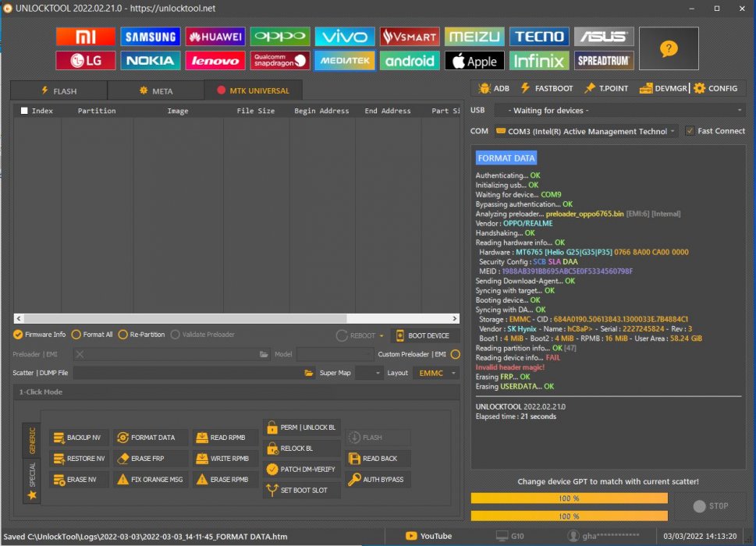
Task: Click the AUTH BYPASS button
Action: [378, 480]
